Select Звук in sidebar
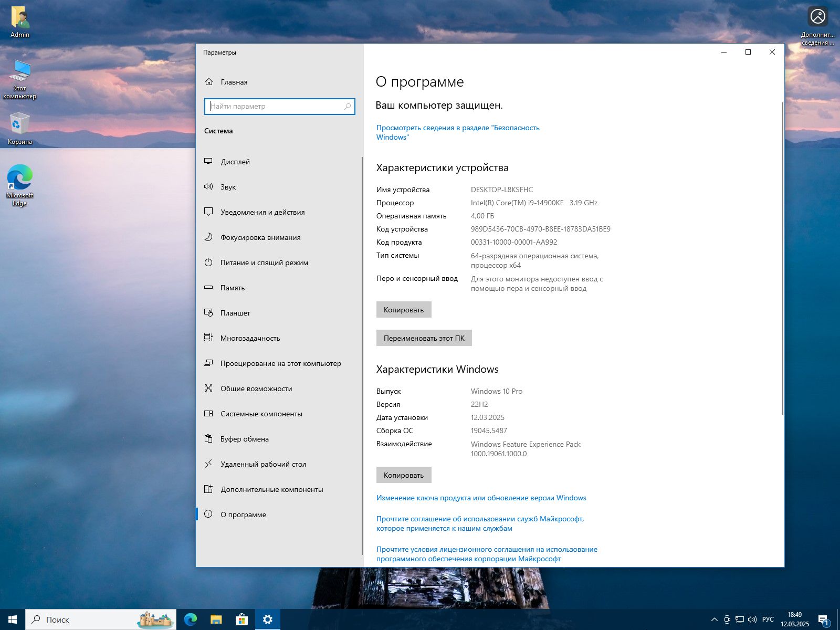The width and height of the screenshot is (840, 630). pyautogui.click(x=228, y=187)
